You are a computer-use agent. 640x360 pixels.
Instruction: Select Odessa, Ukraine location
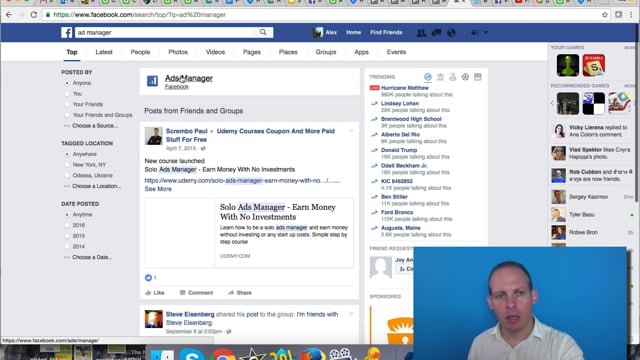coord(67,175)
